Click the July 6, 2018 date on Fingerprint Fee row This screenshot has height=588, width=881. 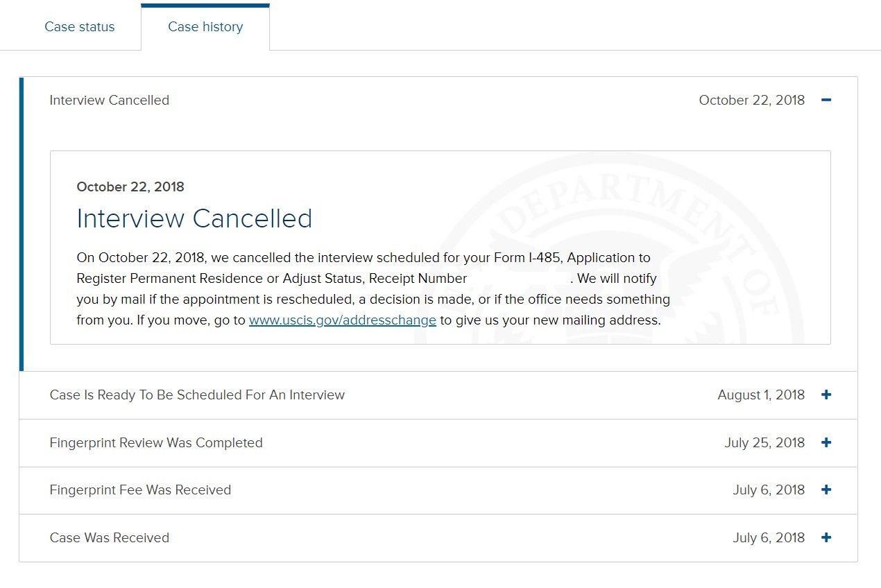(x=769, y=490)
